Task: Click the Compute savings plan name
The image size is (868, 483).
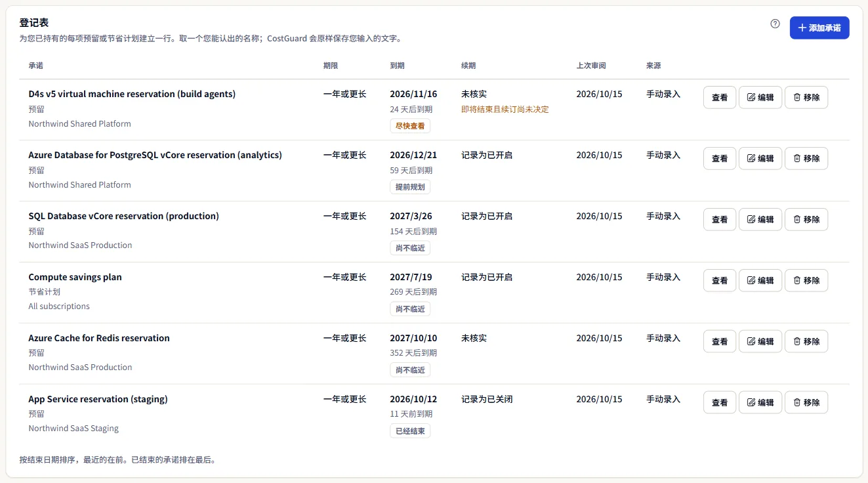Action: tap(75, 277)
